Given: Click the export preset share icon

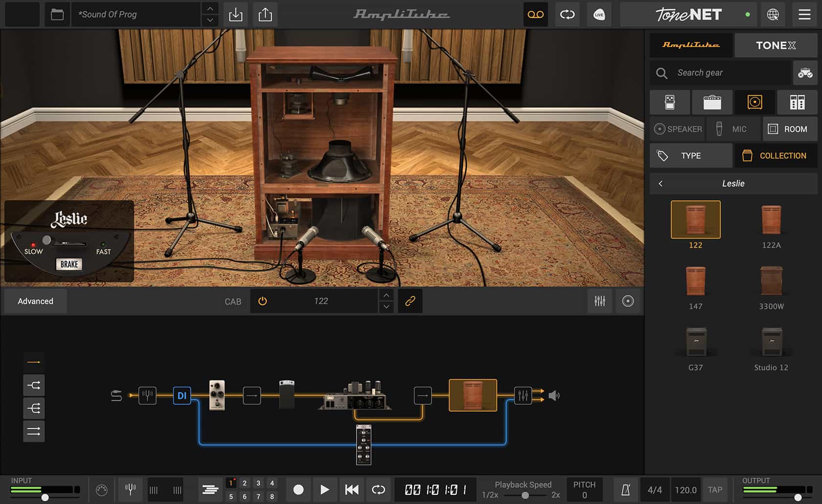Looking at the screenshot, I should (x=265, y=15).
